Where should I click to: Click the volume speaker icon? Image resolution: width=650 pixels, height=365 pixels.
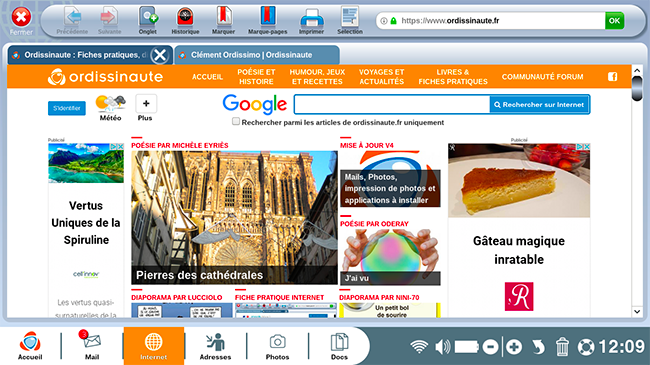click(443, 346)
